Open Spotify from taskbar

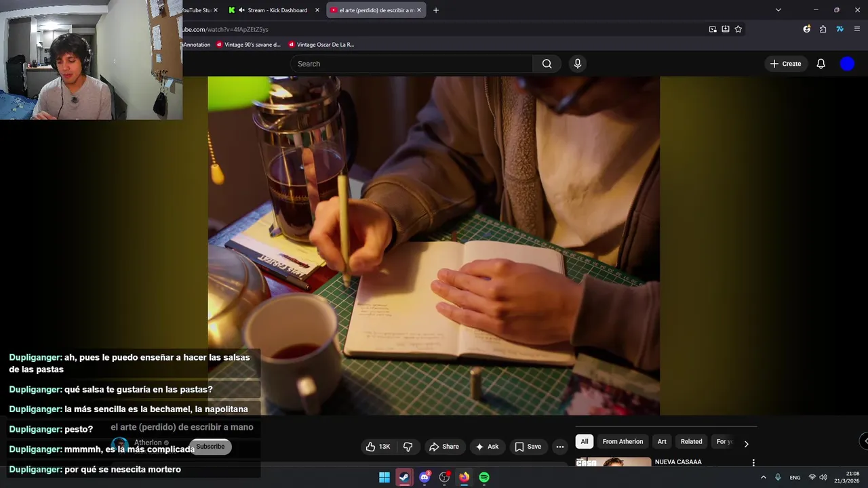click(x=484, y=477)
